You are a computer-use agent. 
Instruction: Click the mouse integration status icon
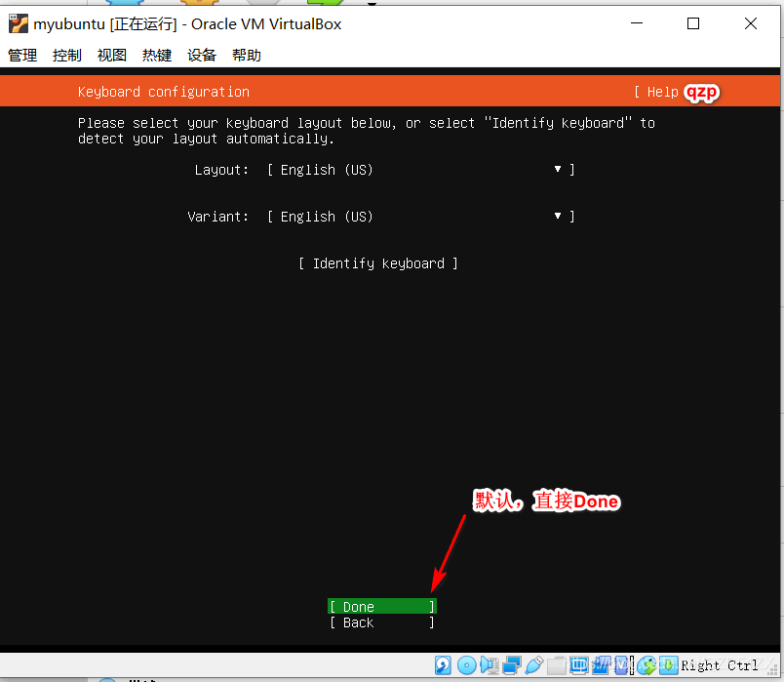(x=646, y=665)
